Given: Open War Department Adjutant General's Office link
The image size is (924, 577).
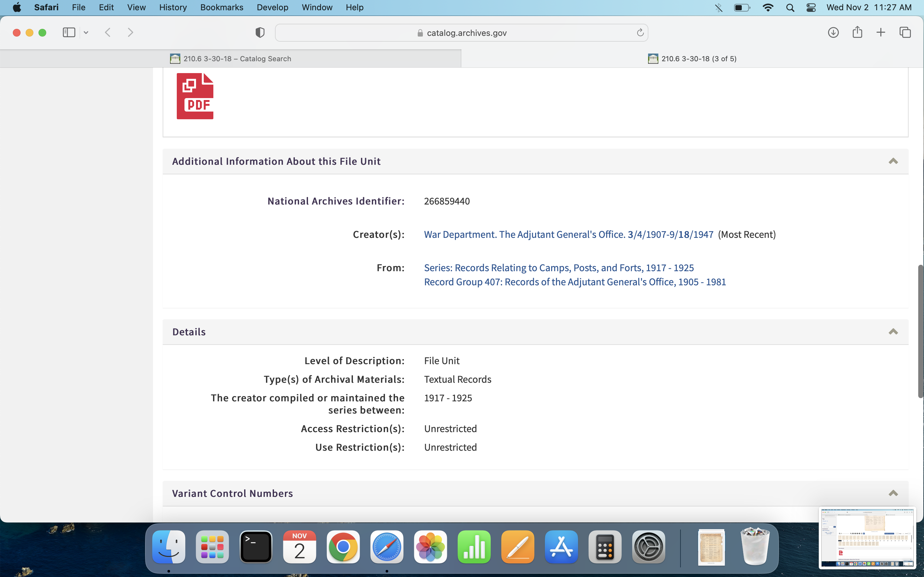Looking at the screenshot, I should (568, 234).
